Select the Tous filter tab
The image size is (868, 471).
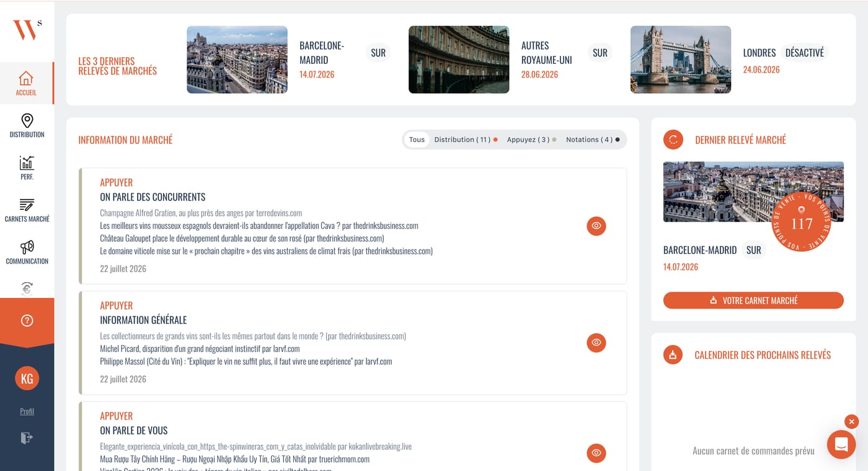[417, 140]
